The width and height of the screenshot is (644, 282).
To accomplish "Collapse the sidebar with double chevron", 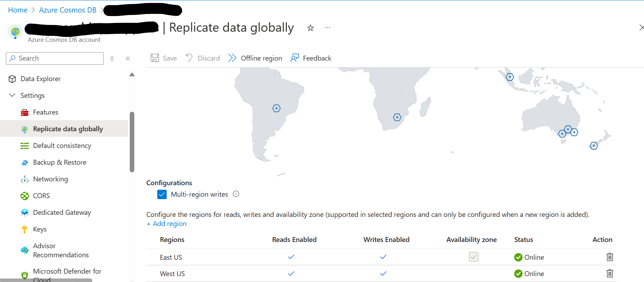I will (128, 58).
